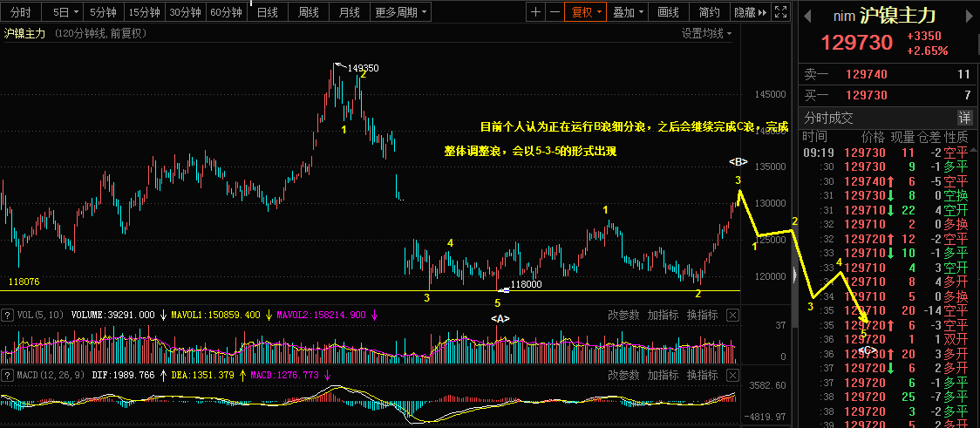
Task: Zoom in chart with plus icon
Action: 536,12
